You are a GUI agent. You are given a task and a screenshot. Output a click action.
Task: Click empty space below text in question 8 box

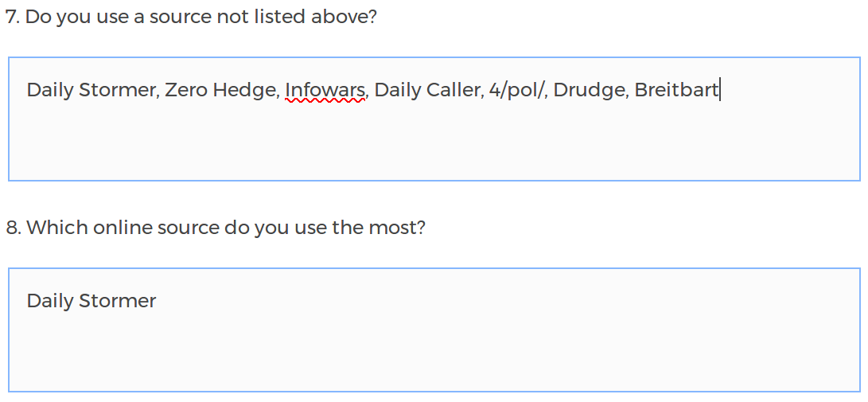(318, 358)
